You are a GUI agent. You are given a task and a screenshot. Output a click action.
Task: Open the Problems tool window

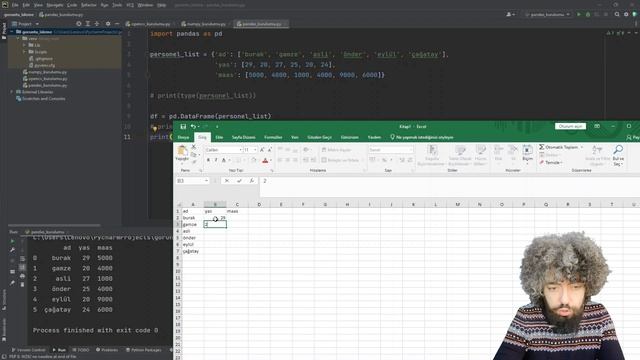pyautogui.click(x=107, y=350)
